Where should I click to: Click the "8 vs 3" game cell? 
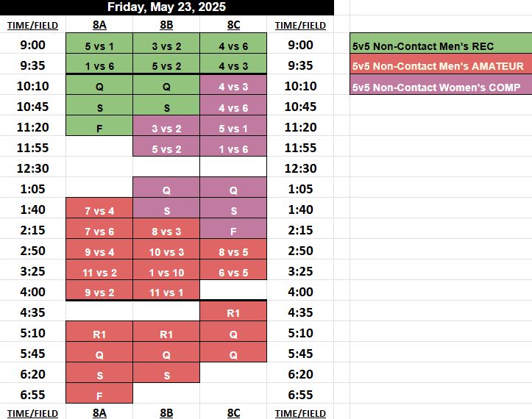click(166, 231)
